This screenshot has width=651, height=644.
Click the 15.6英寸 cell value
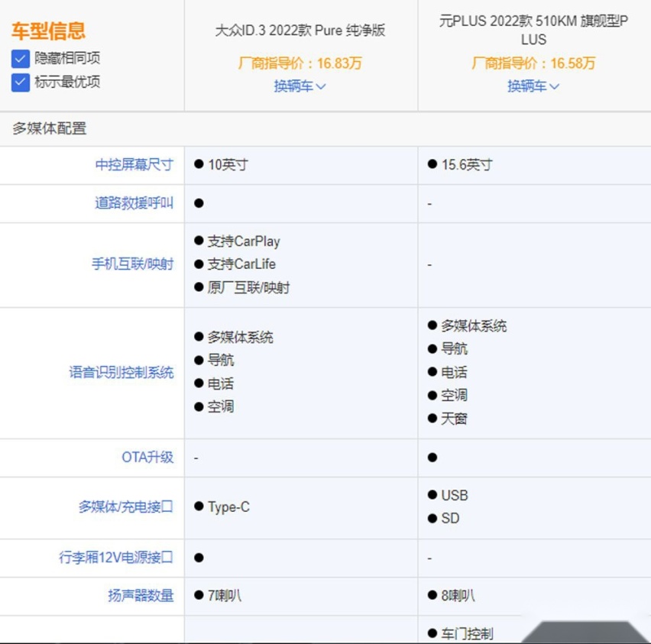point(467,165)
